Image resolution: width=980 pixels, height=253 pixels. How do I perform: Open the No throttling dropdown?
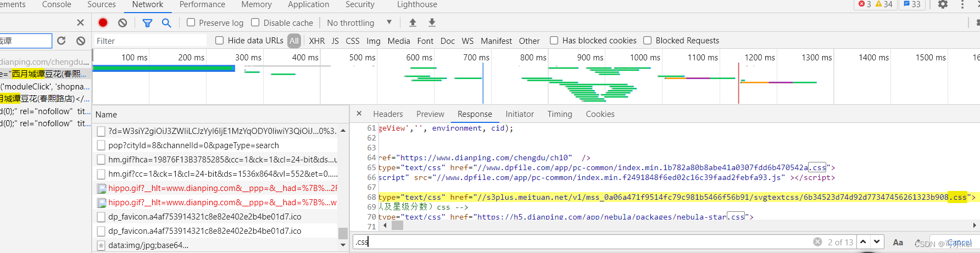[359, 23]
